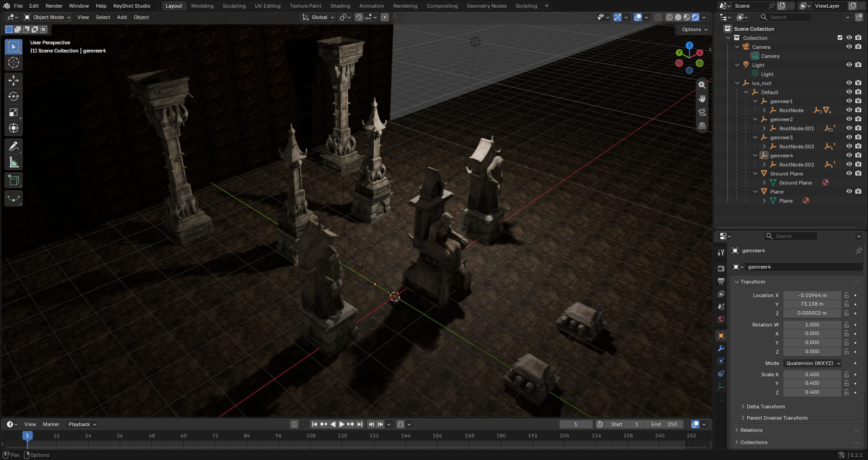The height and width of the screenshot is (460, 868).
Task: Play animation forward
Action: [342, 424]
